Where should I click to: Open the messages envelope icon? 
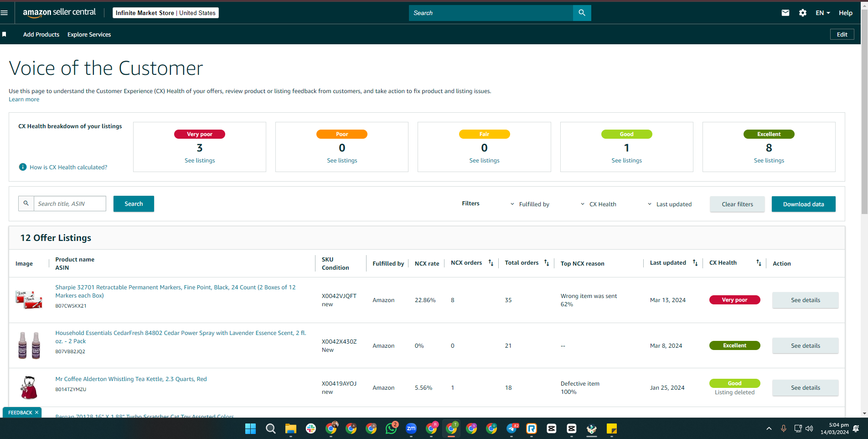(785, 13)
